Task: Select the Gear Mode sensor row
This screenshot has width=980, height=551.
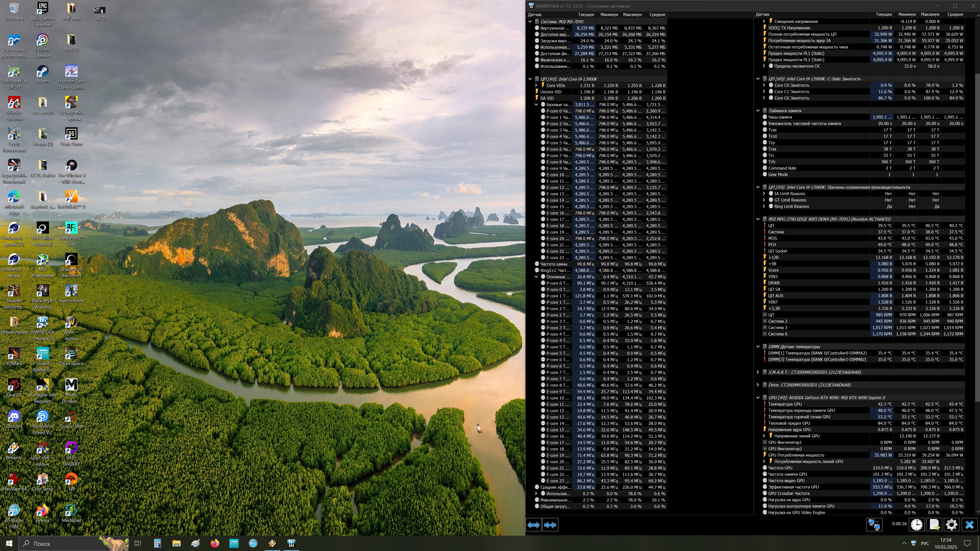Action: [x=778, y=174]
